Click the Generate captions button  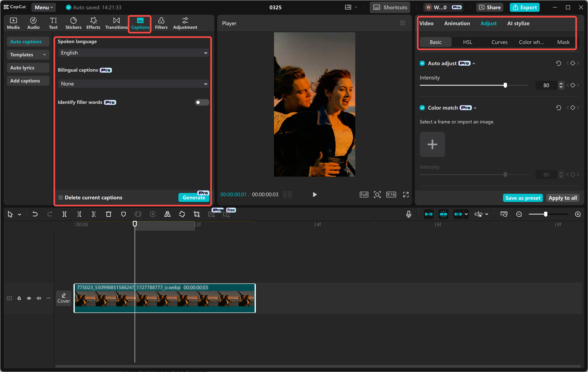(194, 197)
